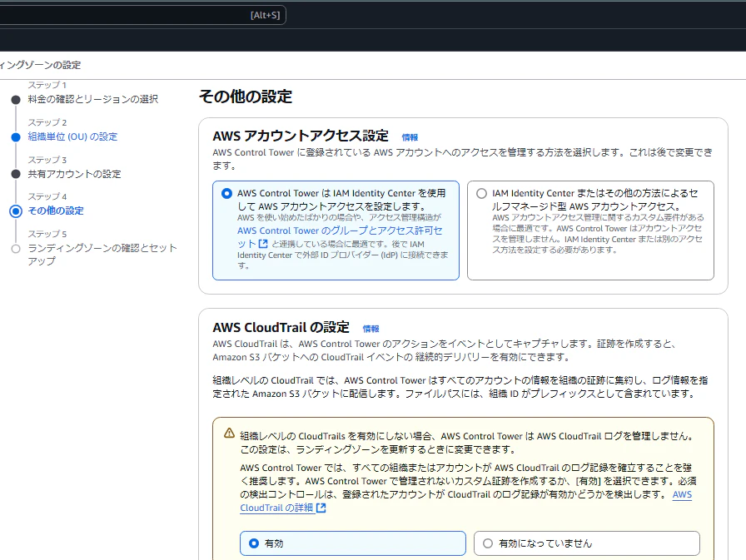Click the warning triangle icon in the CloudTrail alert
This screenshot has height=560, width=746.
click(229, 433)
